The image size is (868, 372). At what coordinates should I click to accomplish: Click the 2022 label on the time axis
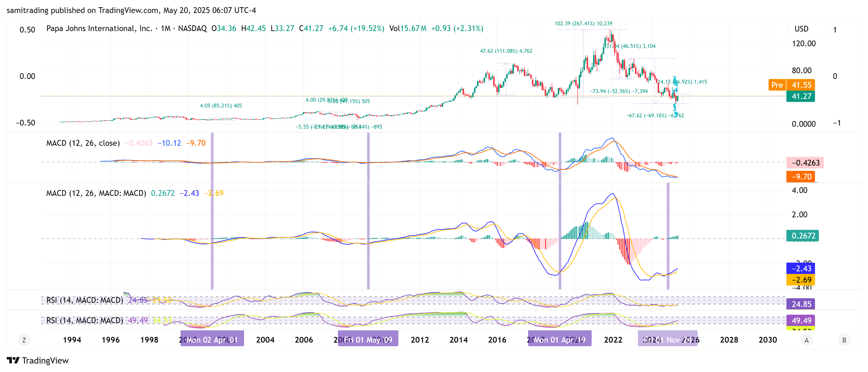point(613,340)
